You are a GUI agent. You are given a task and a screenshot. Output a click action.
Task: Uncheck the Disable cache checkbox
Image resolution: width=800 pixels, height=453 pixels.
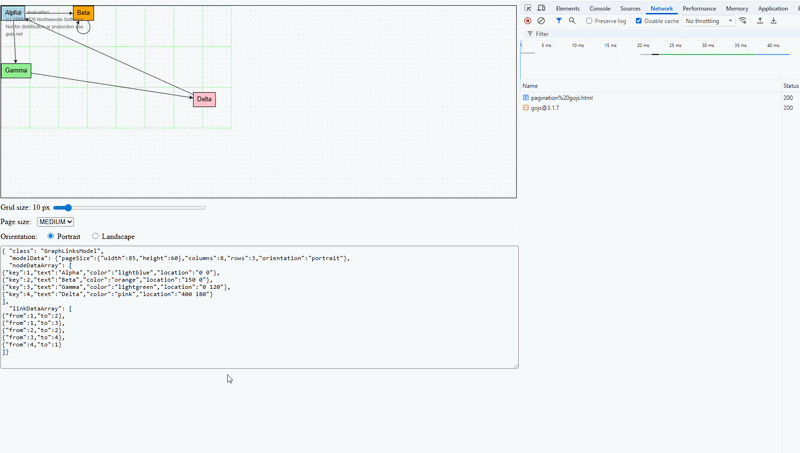point(639,21)
